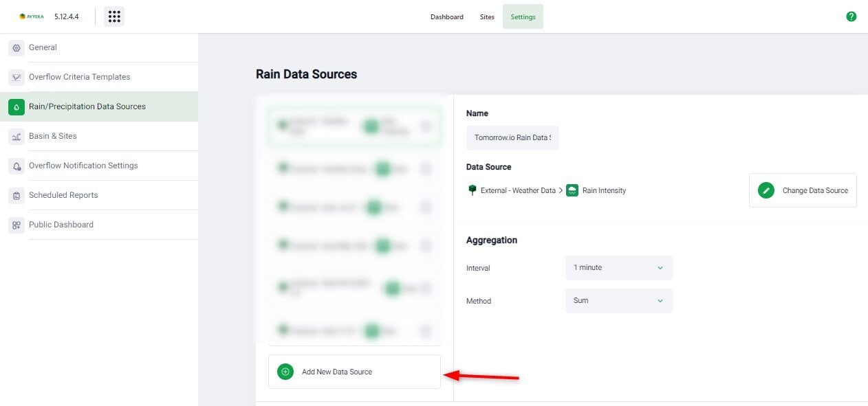This screenshot has height=406, width=868.
Task: Click the green plus circle icon
Action: pos(285,372)
